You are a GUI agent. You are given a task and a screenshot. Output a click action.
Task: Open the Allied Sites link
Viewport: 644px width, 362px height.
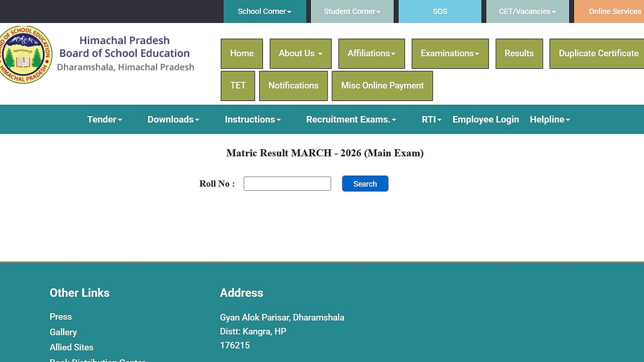(x=71, y=347)
